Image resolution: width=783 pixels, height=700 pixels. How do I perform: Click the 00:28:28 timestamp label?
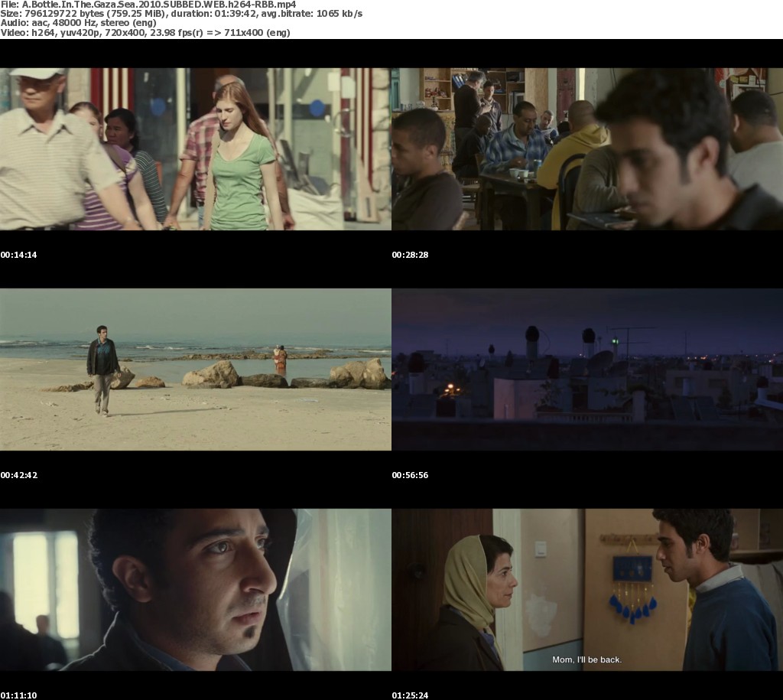tap(410, 255)
